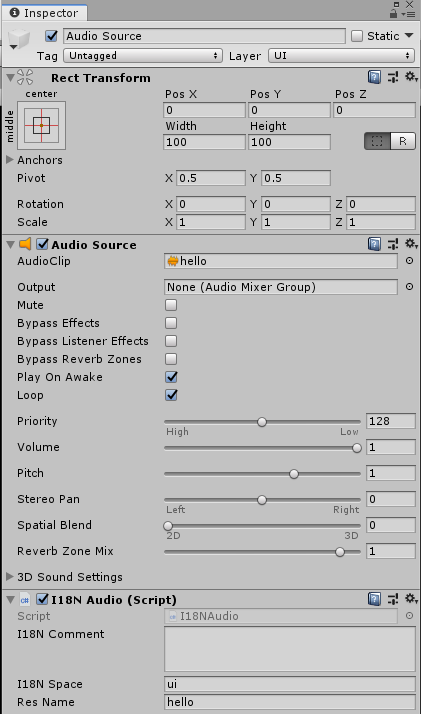The width and height of the screenshot is (421, 714).
Task: Click the Volume slider handle
Action: [357, 448]
